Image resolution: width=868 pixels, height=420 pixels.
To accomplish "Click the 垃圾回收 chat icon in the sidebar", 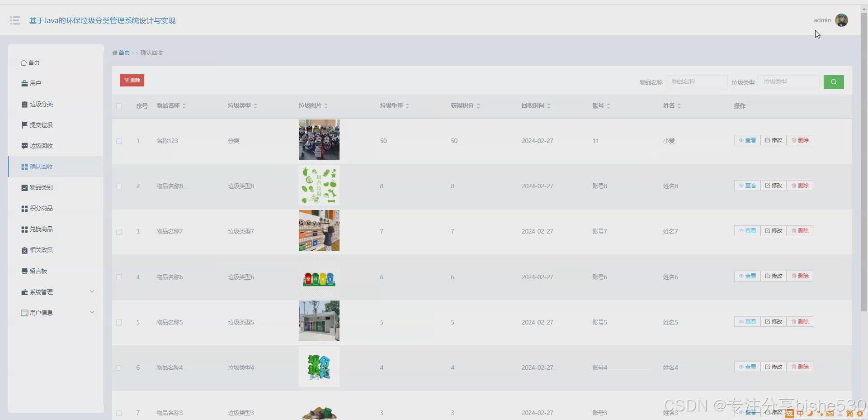I will (x=24, y=146).
